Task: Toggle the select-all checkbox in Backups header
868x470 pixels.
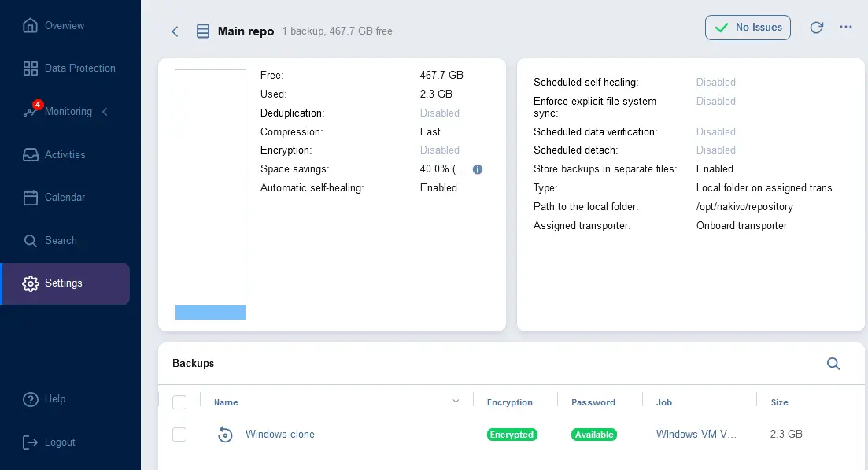Action: pos(179,402)
